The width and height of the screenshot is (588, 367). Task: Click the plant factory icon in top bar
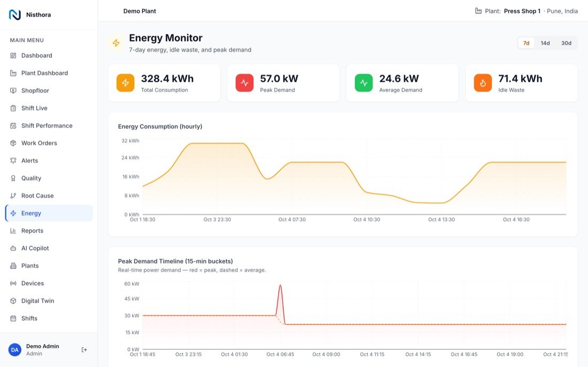[478, 11]
